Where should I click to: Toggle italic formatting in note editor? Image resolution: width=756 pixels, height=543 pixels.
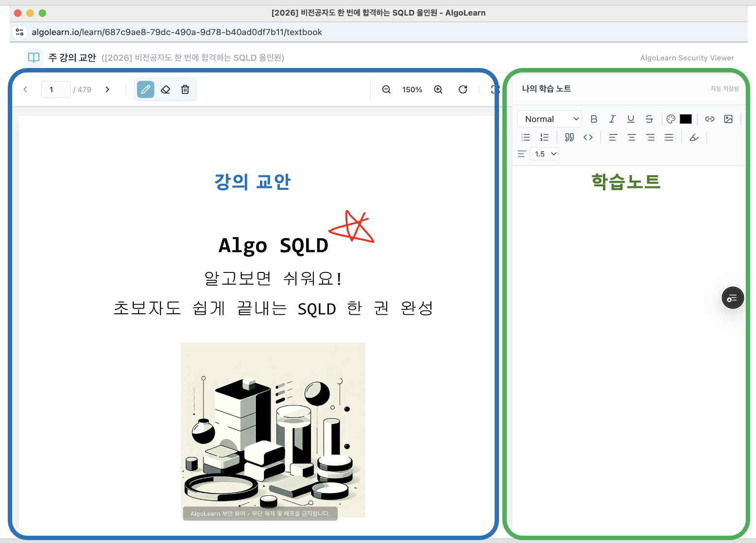[612, 119]
